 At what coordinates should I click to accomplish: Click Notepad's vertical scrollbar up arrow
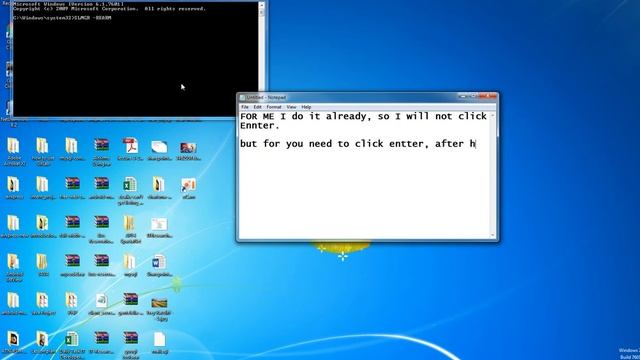point(493,116)
